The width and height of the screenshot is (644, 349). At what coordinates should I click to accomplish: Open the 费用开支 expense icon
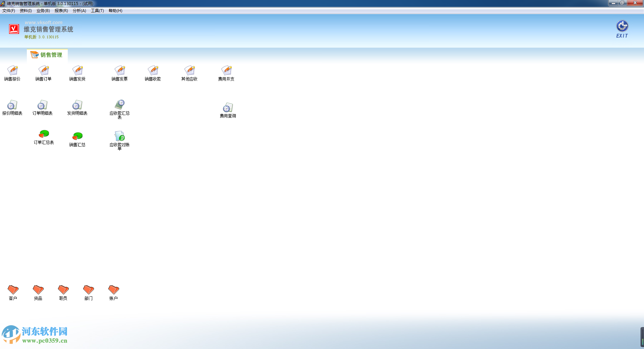tap(226, 73)
